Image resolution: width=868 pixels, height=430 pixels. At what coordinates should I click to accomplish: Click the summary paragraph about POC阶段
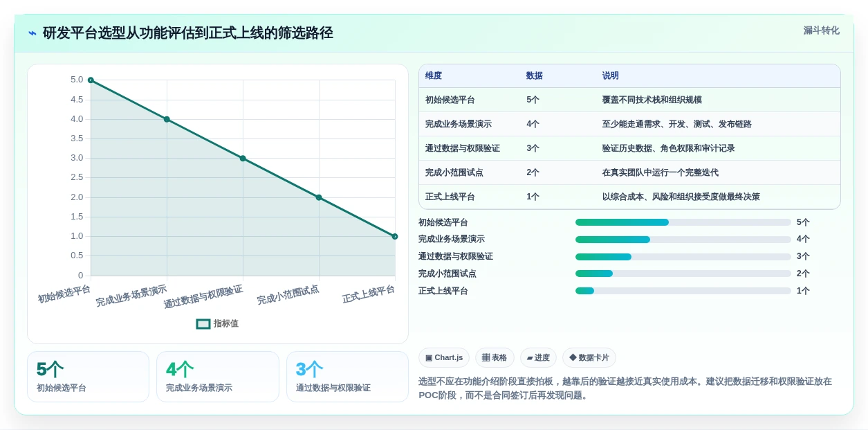[625, 388]
